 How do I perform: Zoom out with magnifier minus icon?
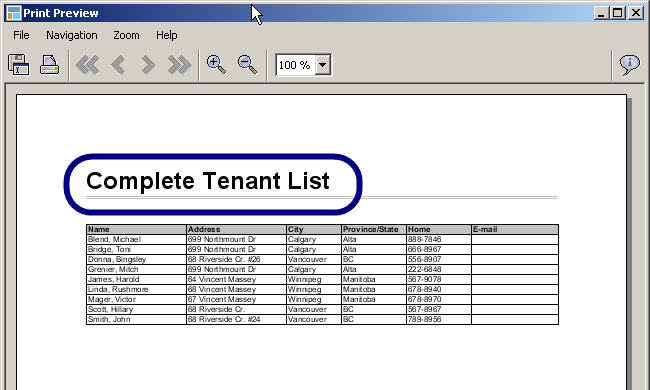pos(247,65)
